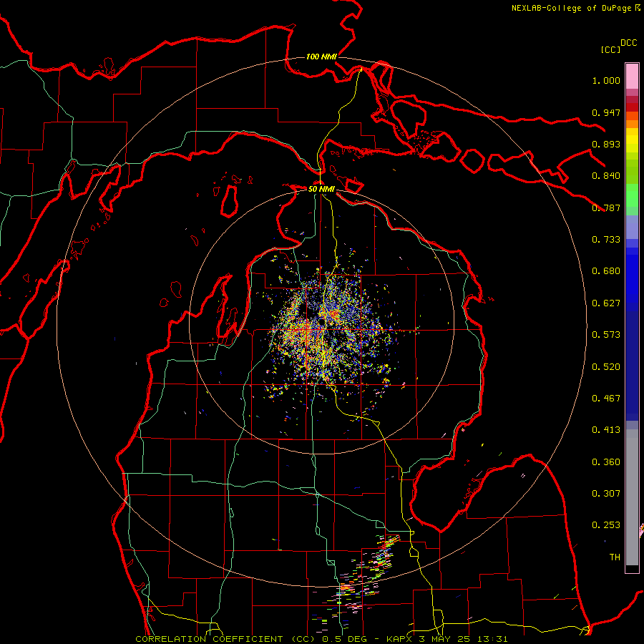Click the [CC] units label
Screen dimensions: 644x644
click(x=610, y=49)
